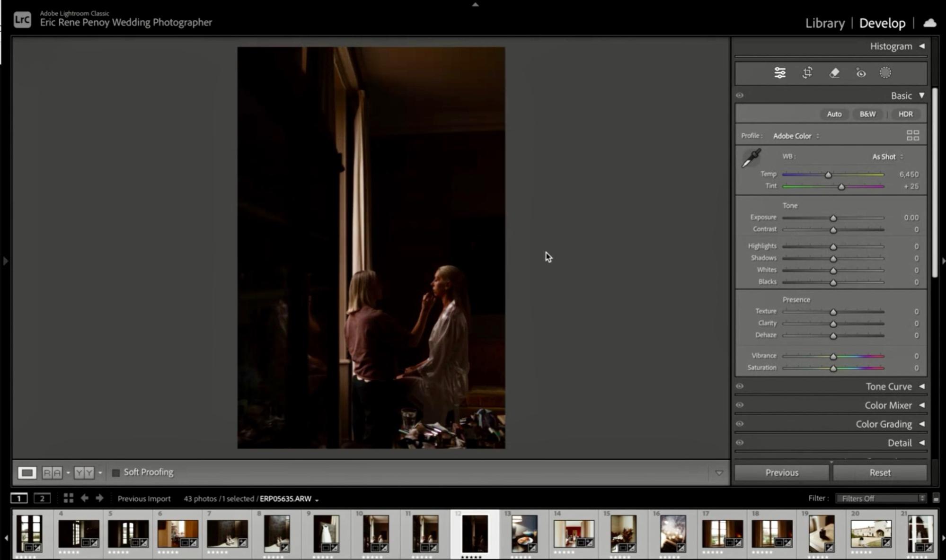Switch to the Library module
The image size is (946, 560).
click(825, 23)
